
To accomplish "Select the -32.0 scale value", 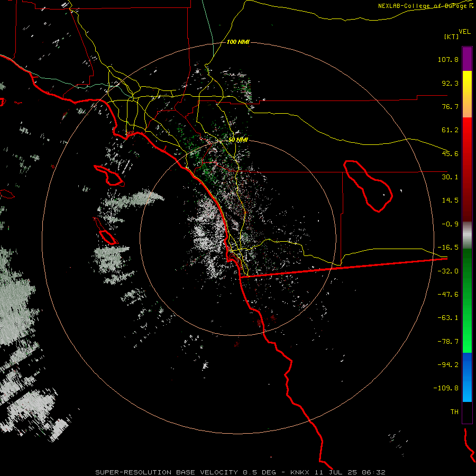I will [x=448, y=271].
